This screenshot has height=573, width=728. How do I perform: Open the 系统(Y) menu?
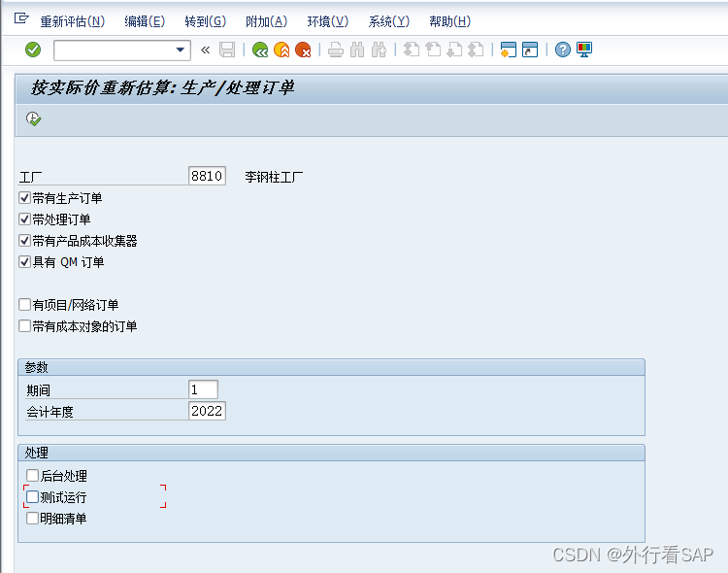(389, 21)
